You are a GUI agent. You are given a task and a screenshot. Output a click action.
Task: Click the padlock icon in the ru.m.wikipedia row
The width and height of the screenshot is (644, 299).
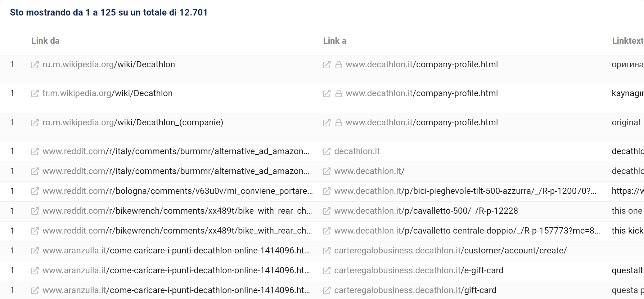pos(339,65)
